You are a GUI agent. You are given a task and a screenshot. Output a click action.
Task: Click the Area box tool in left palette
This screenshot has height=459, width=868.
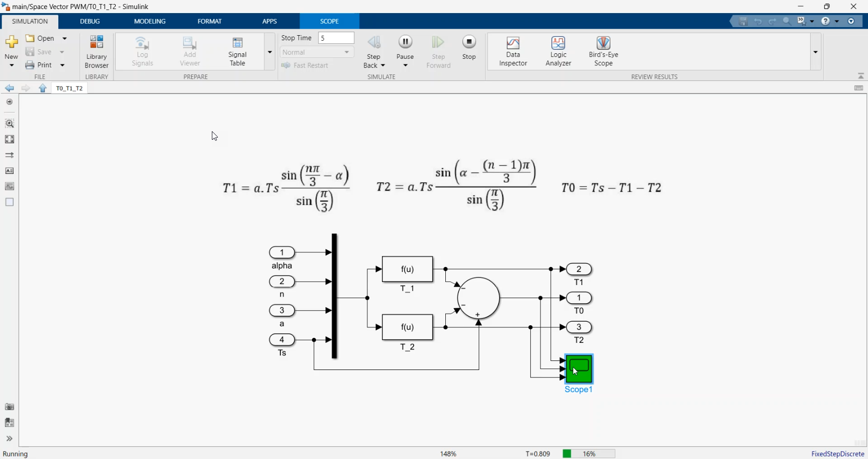(x=10, y=202)
